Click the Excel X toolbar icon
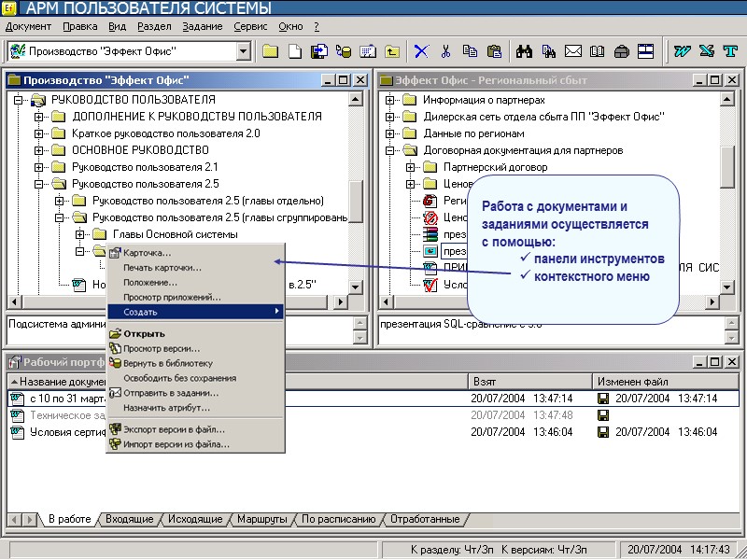Image resolution: width=747 pixels, height=560 pixels. (707, 51)
